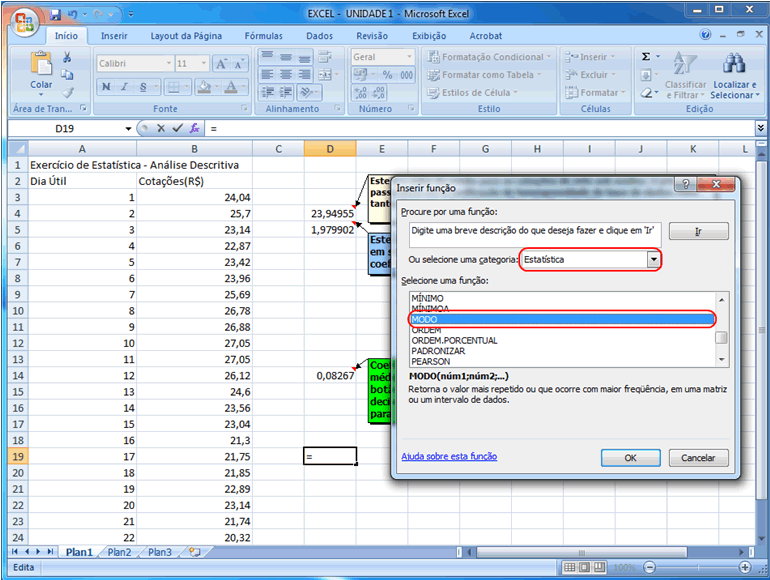This screenshot has height=580, width=770.
Task: Open the Name Box dropdown arrow
Action: [128, 129]
